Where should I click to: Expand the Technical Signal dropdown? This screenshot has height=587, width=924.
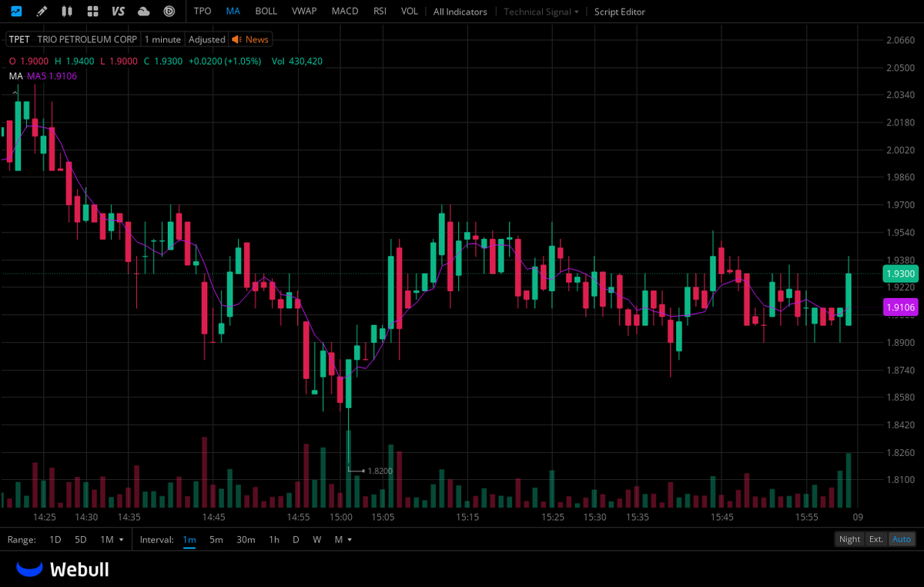point(541,12)
